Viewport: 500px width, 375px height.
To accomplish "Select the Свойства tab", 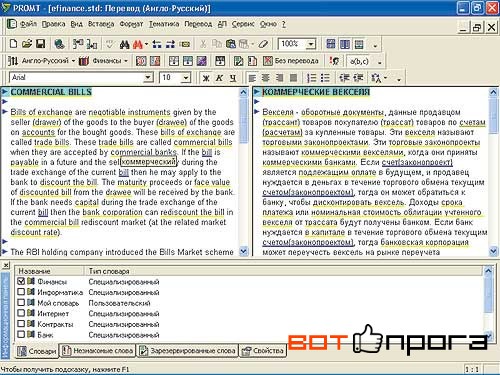I will 263,351.
